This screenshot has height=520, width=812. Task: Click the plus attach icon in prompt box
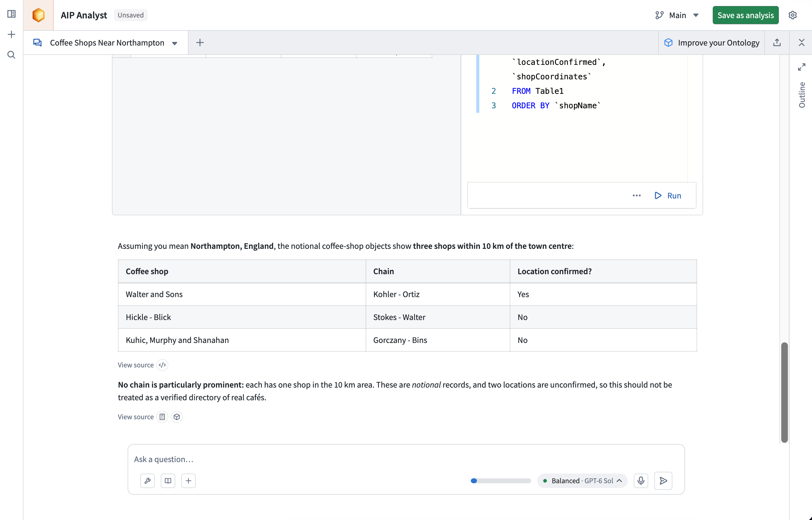pos(189,481)
